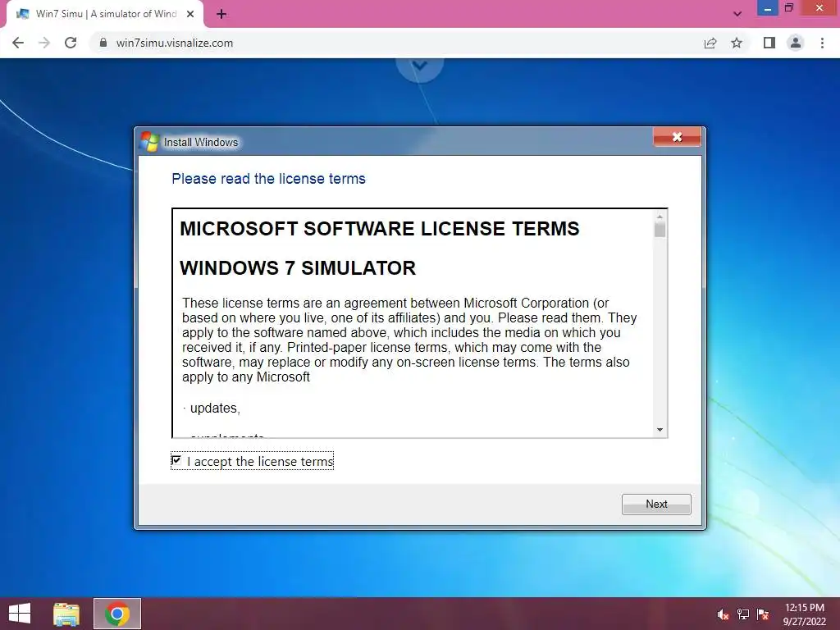840x630 pixels.
Task: Open the Chrome profile avatar
Action: pyautogui.click(x=796, y=43)
